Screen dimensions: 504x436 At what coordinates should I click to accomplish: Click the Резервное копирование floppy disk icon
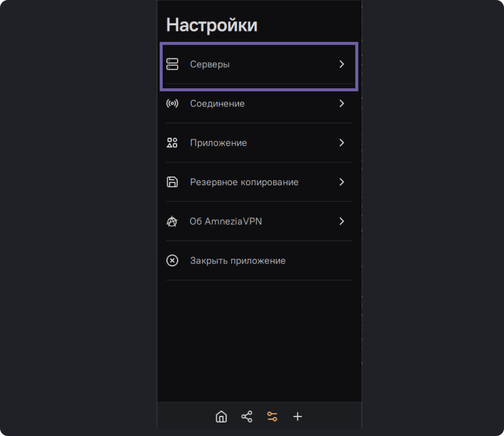pos(172,182)
